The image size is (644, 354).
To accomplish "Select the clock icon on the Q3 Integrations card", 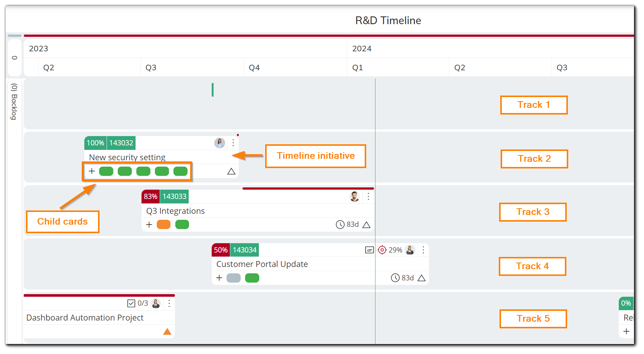I will tap(341, 225).
